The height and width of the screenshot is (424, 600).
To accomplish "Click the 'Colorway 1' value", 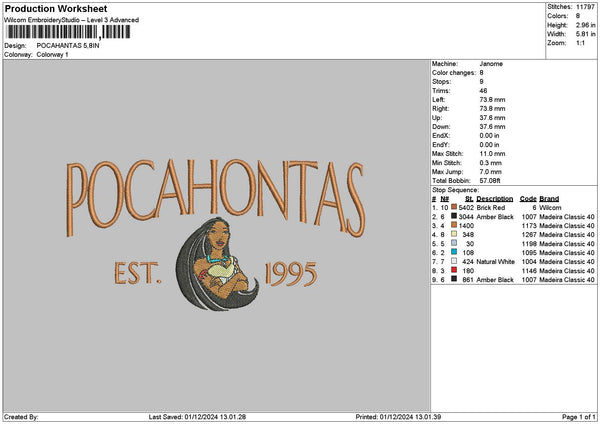I will [x=52, y=54].
